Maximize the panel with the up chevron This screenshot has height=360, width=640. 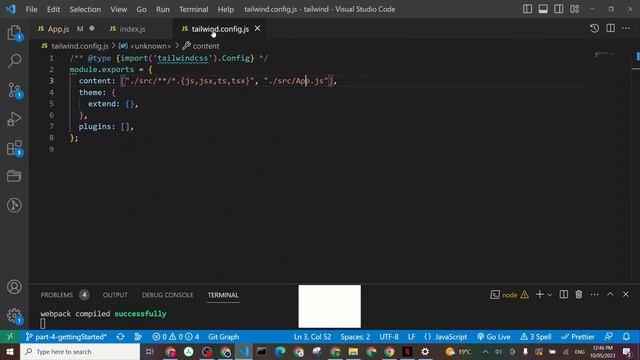click(x=610, y=294)
